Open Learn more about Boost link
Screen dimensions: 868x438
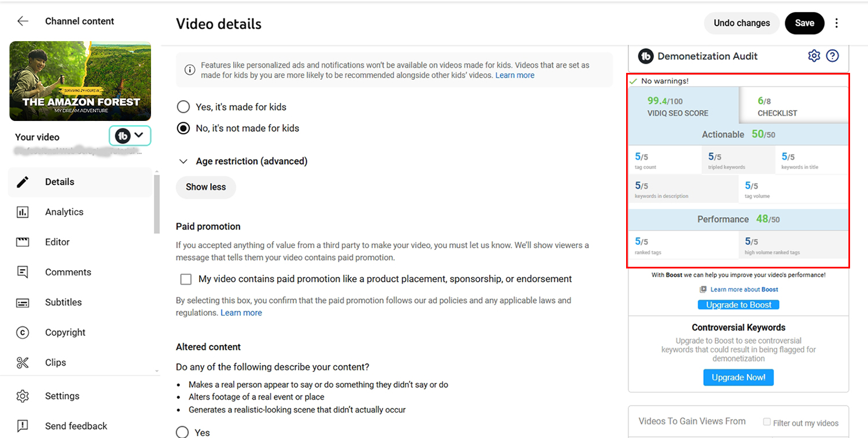(x=744, y=289)
